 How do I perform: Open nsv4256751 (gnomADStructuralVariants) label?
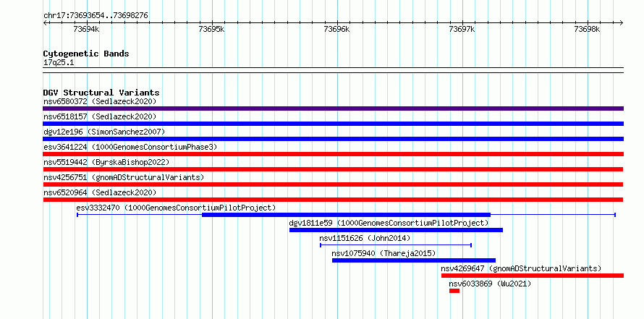[124, 177]
